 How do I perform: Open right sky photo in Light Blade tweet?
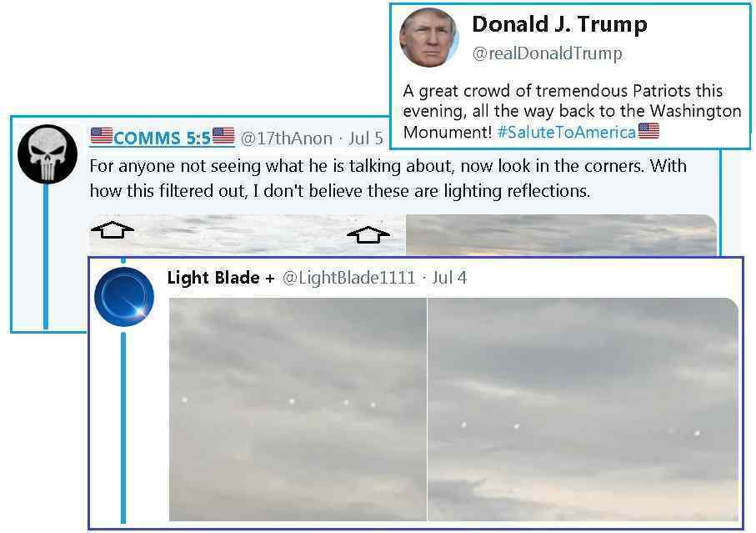[x=583, y=410]
